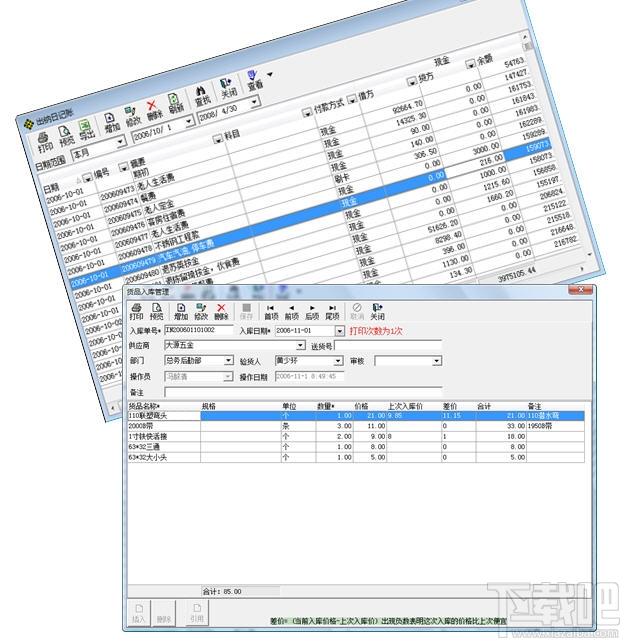
Task: Click the Cancel (取消) icon in 货品入库管理
Action: pos(357,312)
